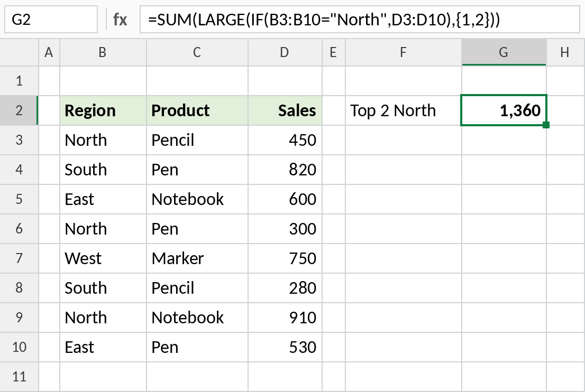Click the fx insert function icon
The width and height of the screenshot is (585, 392).
pyautogui.click(x=120, y=20)
